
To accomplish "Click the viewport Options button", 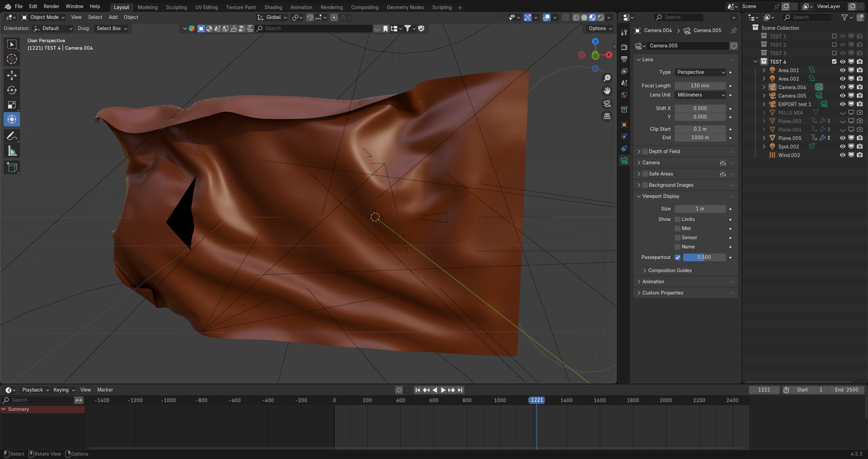I will (600, 28).
